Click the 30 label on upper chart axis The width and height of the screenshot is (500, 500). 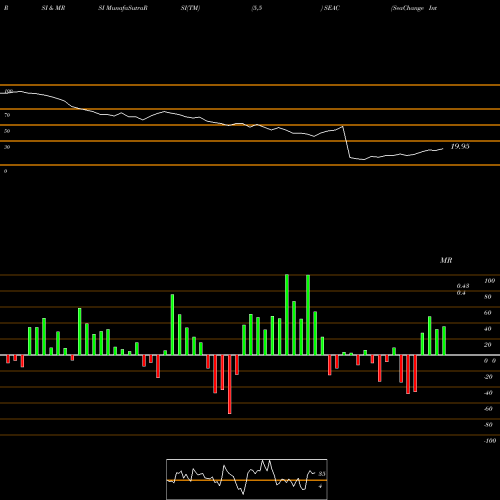pos(7,147)
